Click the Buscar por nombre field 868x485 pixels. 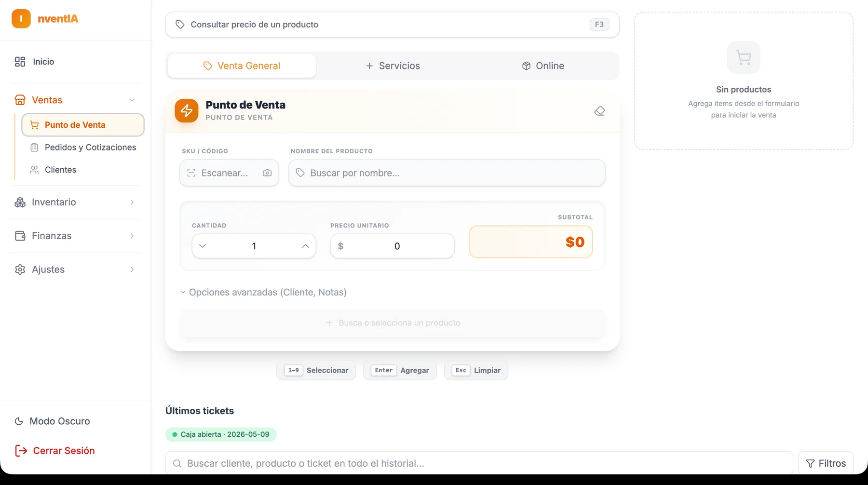click(447, 173)
